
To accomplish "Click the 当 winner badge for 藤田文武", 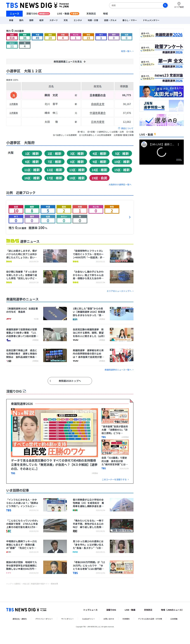I will 13,95.
